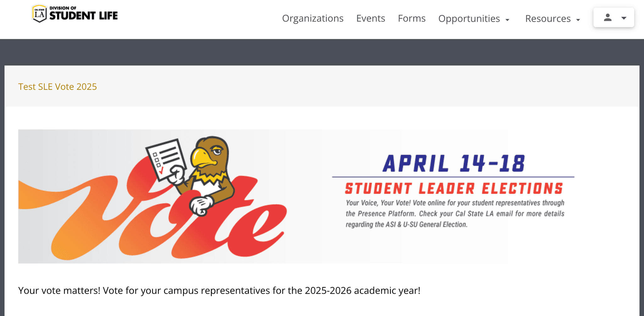Click the Student Life wordmark
The width and height of the screenshot is (644, 316).
click(x=83, y=15)
